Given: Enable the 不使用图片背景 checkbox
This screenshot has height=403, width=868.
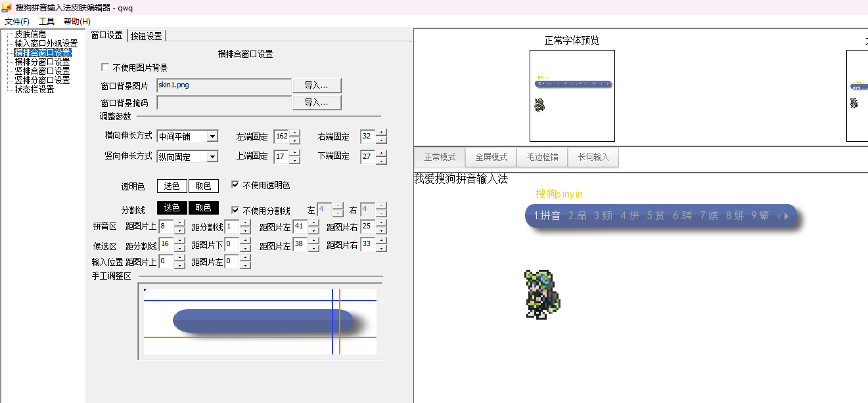Looking at the screenshot, I should pyautogui.click(x=105, y=68).
